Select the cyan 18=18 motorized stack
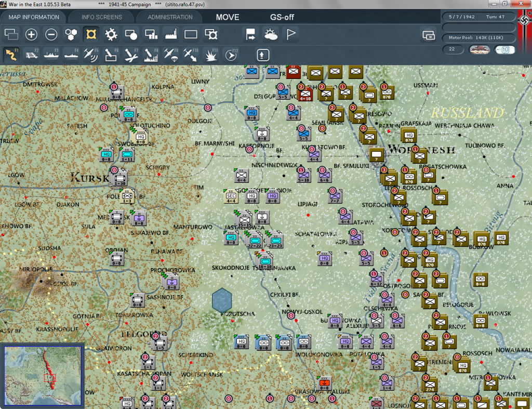The image size is (532, 409). click(265, 261)
